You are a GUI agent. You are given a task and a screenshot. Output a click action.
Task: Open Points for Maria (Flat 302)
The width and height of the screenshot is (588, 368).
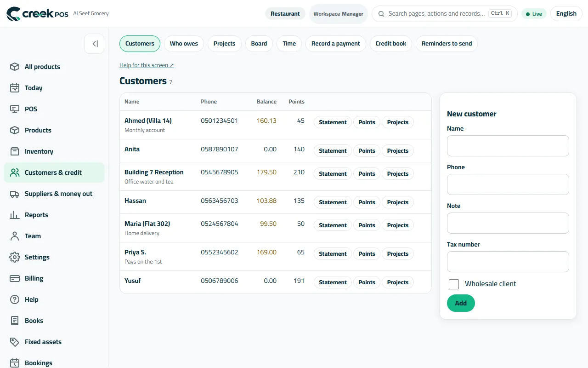pyautogui.click(x=367, y=225)
